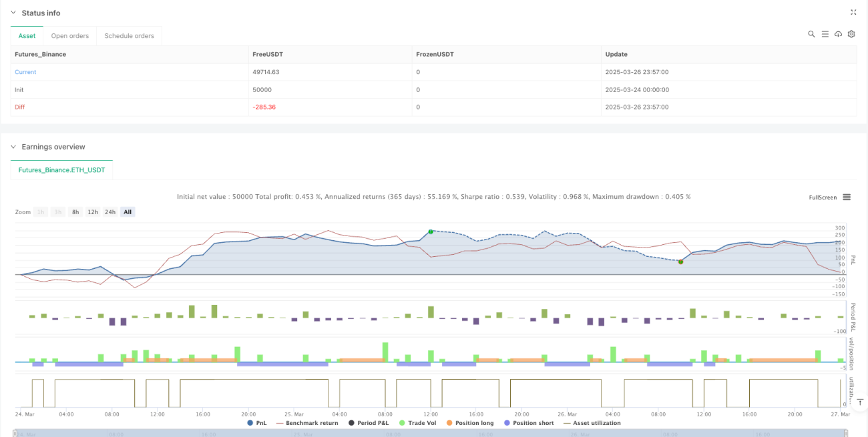Toggle the PnL legend series
This screenshot has width=868, height=437.
[258, 423]
